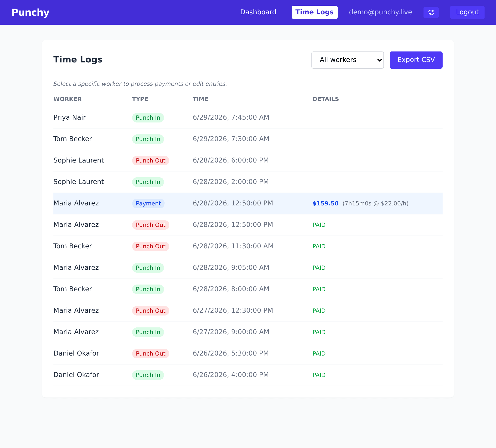The width and height of the screenshot is (496, 448).
Task: Click the Punch In badge at 6/27/2026 9:00 AM
Action: pyautogui.click(x=148, y=332)
